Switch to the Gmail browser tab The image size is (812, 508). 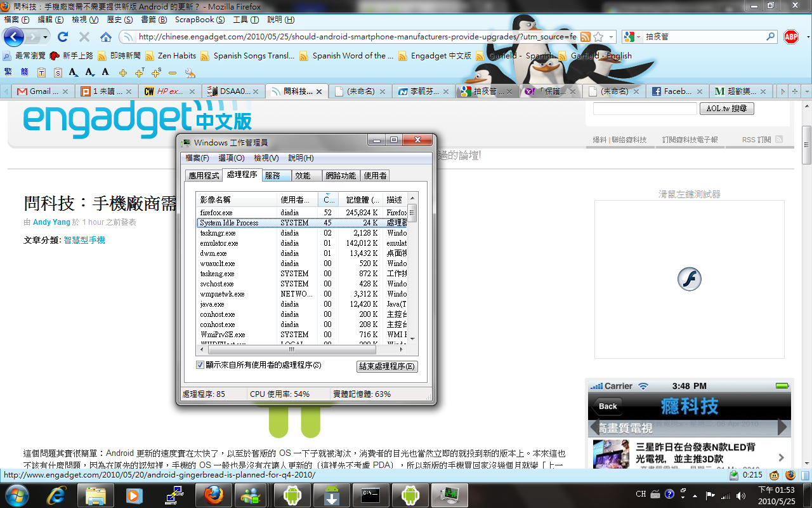[x=43, y=91]
